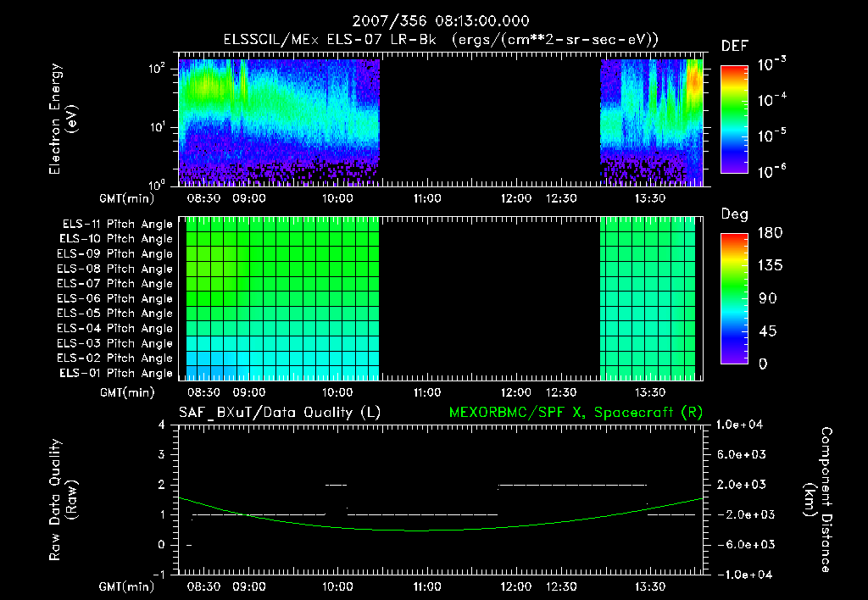Click the SAF_BXuT/Data Quality (L) title
This screenshot has width=868, height=600.
click(x=280, y=413)
